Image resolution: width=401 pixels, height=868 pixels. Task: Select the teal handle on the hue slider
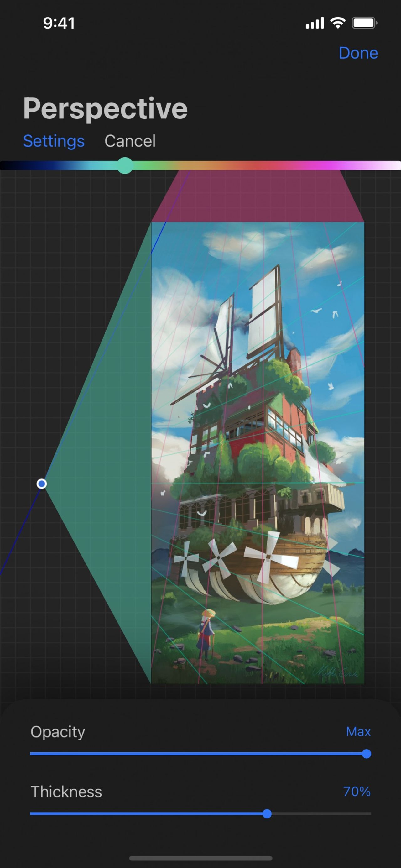click(x=125, y=165)
